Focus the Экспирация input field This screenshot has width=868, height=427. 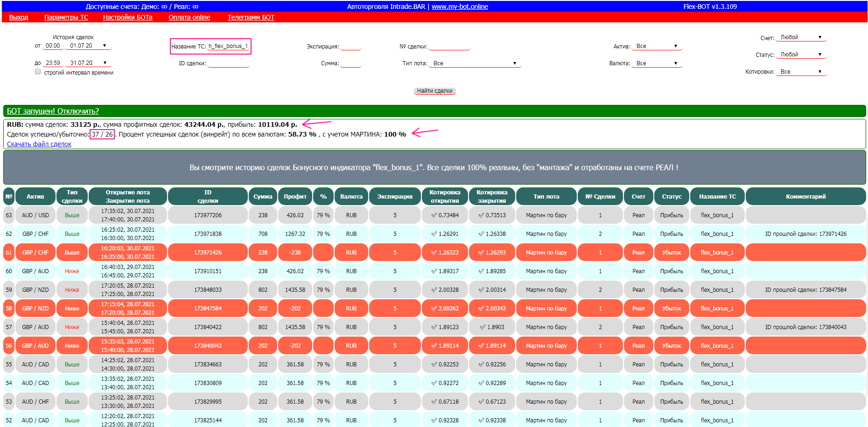pos(351,46)
